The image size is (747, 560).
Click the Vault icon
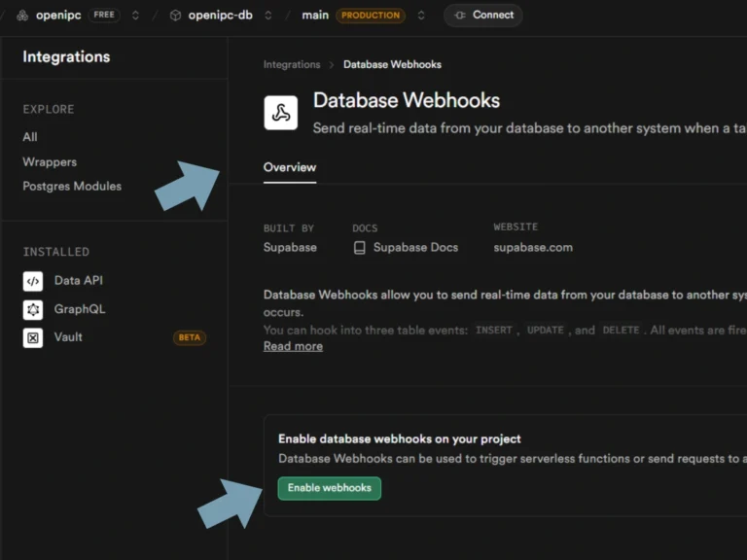(x=33, y=337)
